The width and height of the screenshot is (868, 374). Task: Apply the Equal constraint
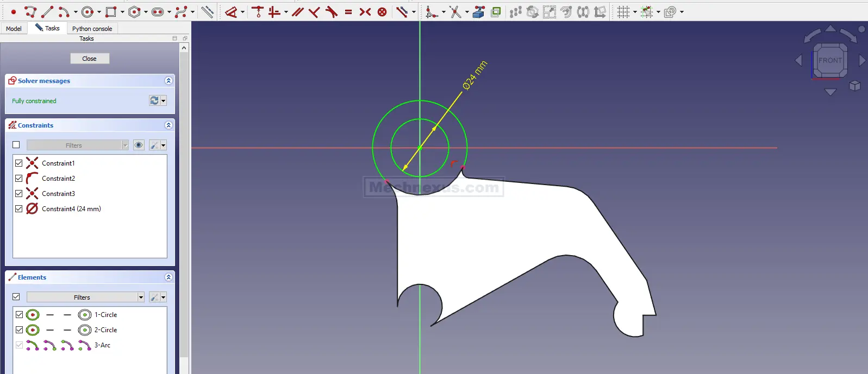coord(348,11)
